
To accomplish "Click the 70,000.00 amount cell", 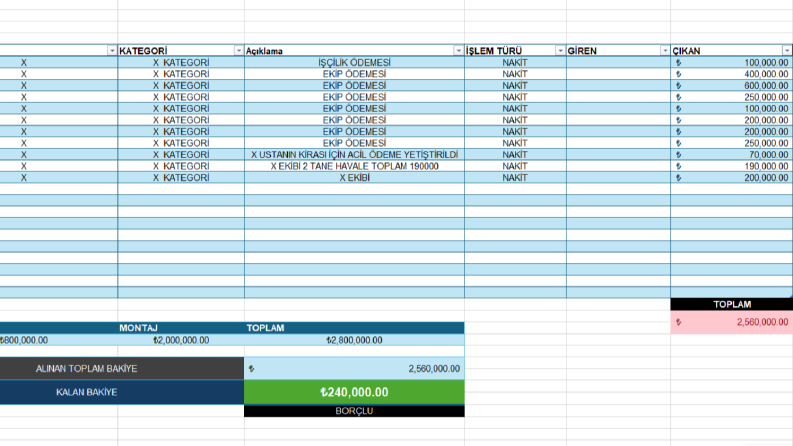I will click(731, 154).
